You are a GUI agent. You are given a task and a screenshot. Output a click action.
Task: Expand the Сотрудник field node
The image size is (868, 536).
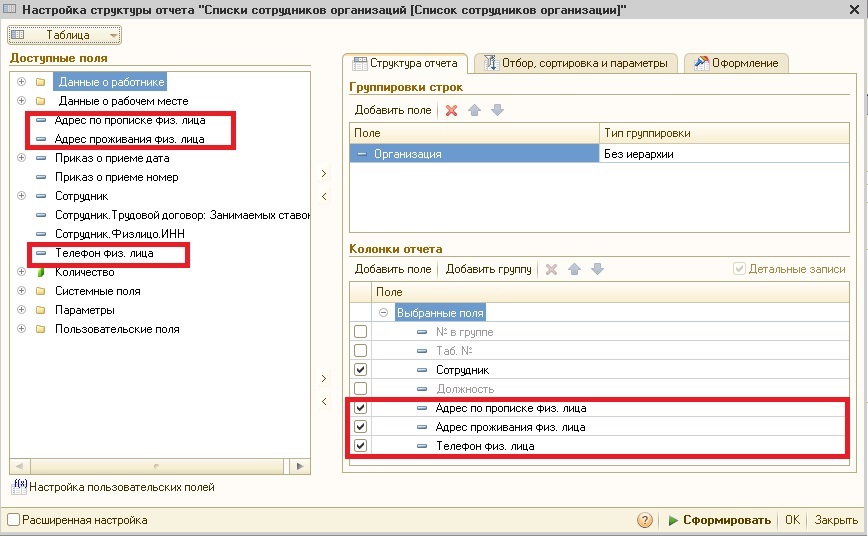point(21,195)
